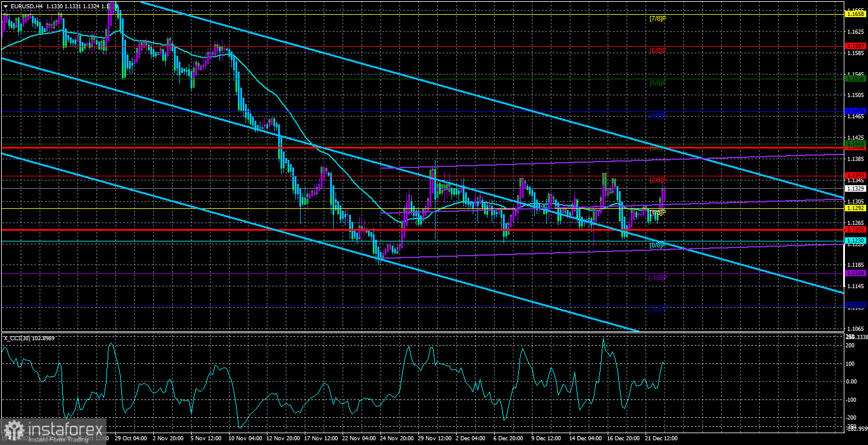Click the 9 Dec 12:00 time label

pyautogui.click(x=547, y=438)
